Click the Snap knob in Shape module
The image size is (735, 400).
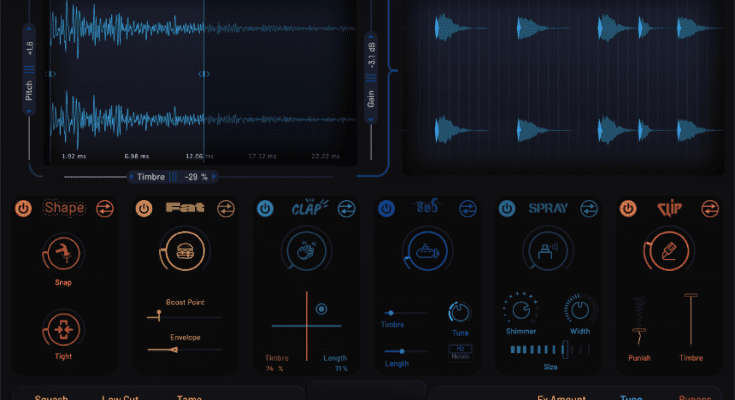[63, 255]
